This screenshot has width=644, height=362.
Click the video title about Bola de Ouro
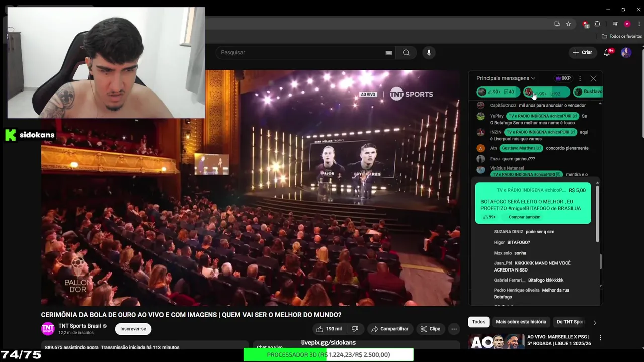[x=191, y=315]
